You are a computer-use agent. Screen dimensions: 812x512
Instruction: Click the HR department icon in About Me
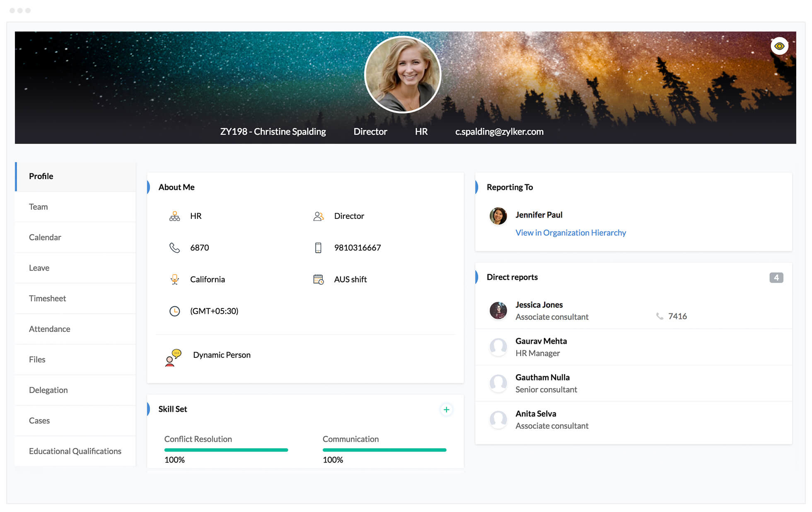(x=174, y=215)
